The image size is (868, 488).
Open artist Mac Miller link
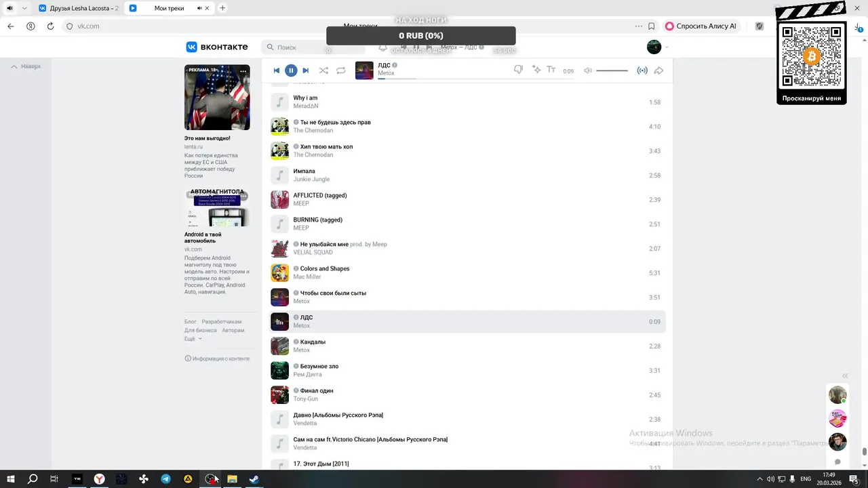click(x=307, y=277)
